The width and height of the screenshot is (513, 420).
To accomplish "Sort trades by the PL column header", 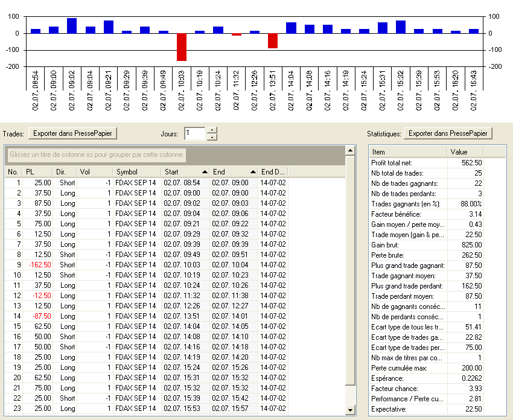I will 37,172.
